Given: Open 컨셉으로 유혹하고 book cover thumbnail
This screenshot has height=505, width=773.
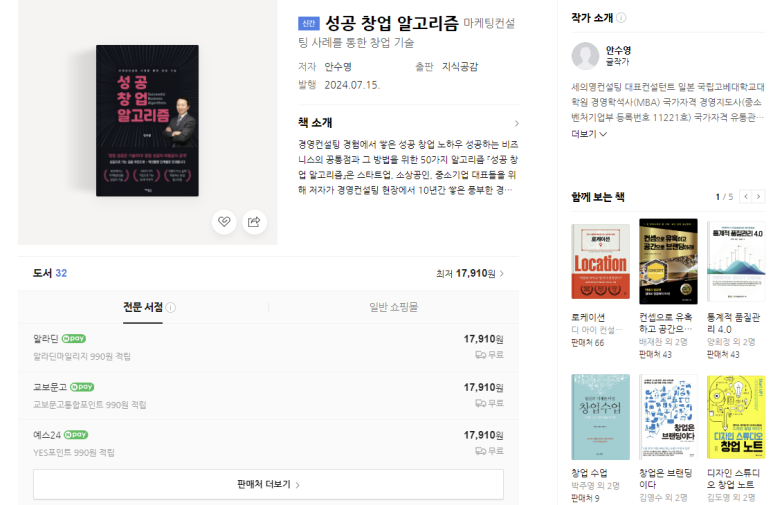Looking at the screenshot, I should pyautogui.click(x=668, y=261).
